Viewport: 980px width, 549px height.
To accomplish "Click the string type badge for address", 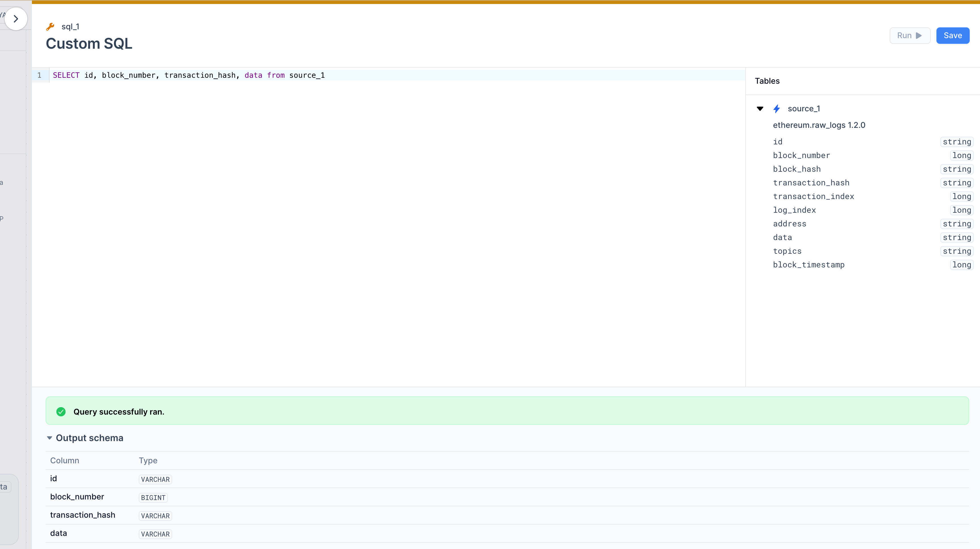I will (956, 224).
